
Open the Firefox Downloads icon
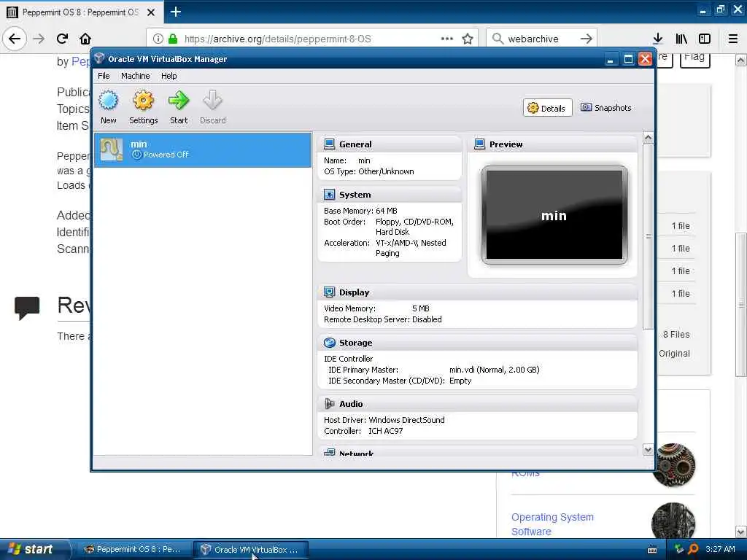tap(657, 39)
